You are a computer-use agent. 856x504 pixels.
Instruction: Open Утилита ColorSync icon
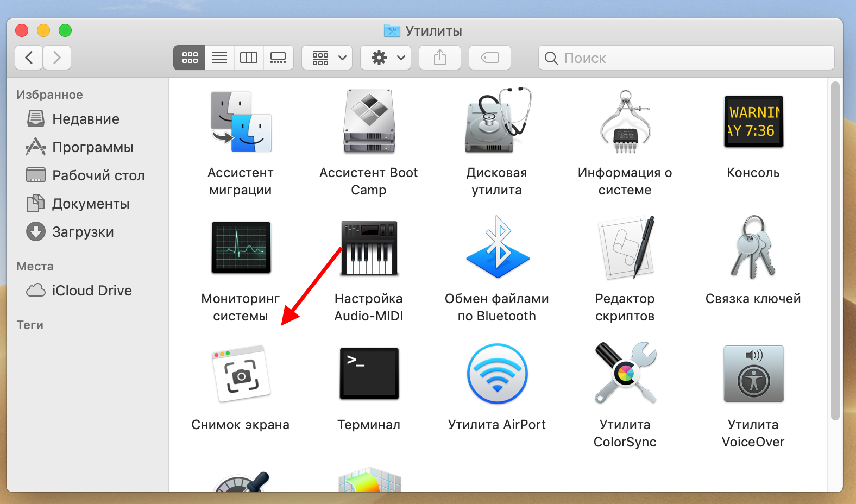(x=625, y=373)
